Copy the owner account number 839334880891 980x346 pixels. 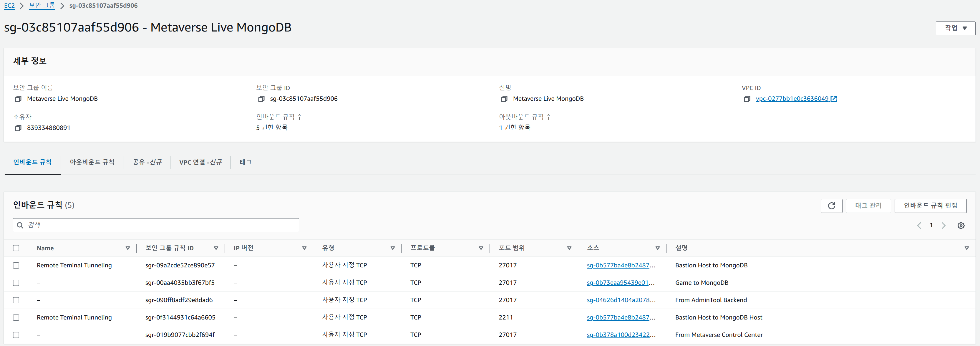click(x=18, y=128)
